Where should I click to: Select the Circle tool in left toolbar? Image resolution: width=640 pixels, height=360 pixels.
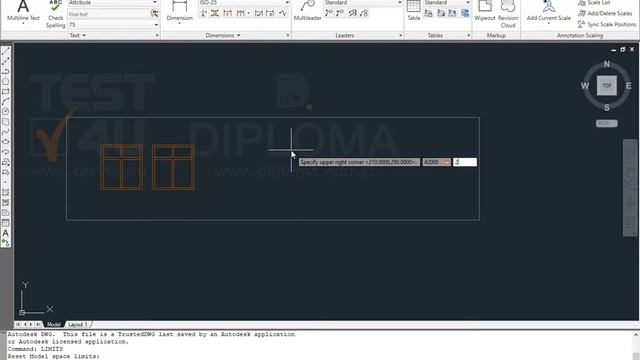click(6, 112)
